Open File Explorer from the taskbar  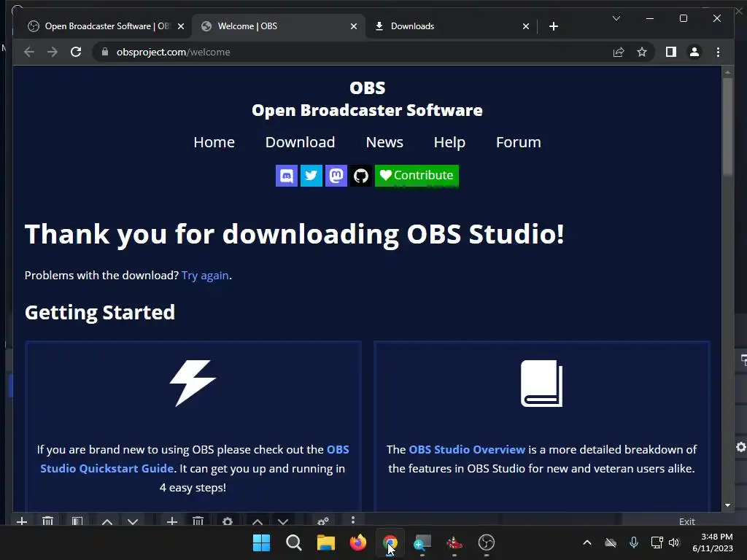(326, 542)
